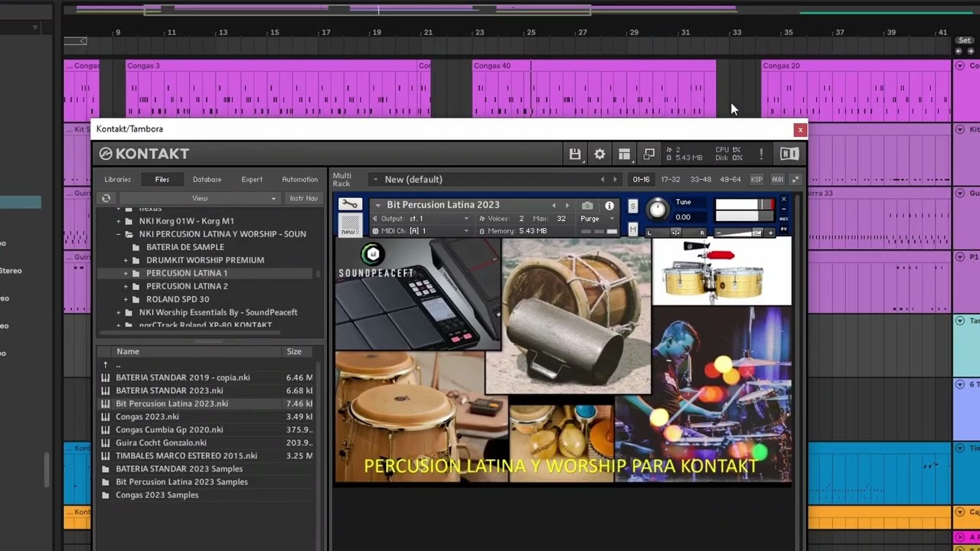Click the pan center icon
The image size is (980, 551).
676,232
